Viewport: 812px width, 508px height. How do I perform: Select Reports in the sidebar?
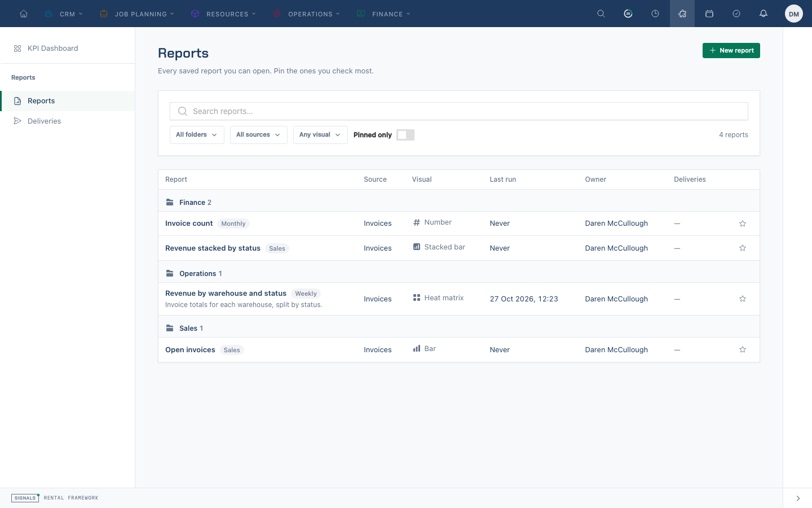68,101
